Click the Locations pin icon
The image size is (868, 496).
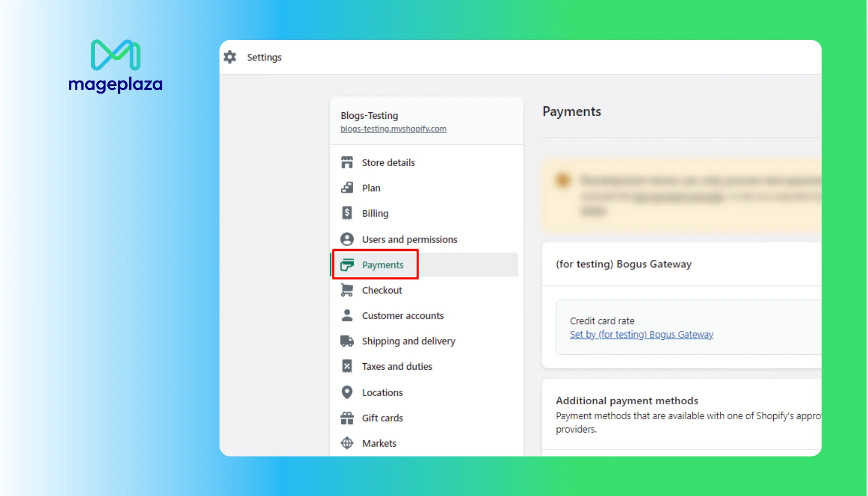(347, 392)
